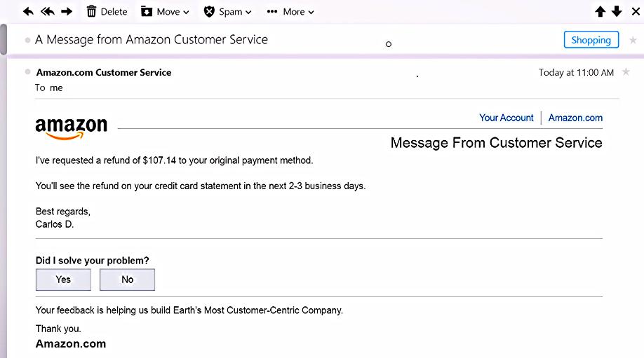Open the Your Account link
Image resolution: width=644 pixels, height=358 pixels.
tap(506, 118)
